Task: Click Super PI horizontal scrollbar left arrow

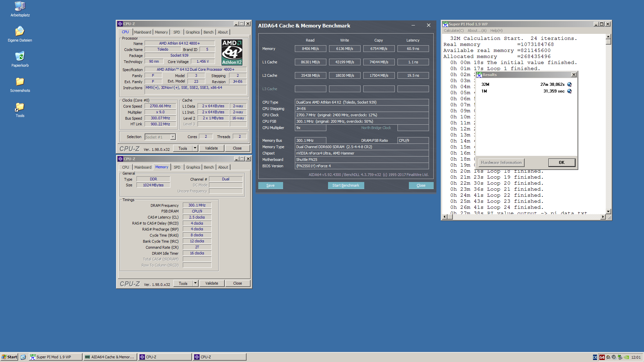Action: tap(445, 217)
